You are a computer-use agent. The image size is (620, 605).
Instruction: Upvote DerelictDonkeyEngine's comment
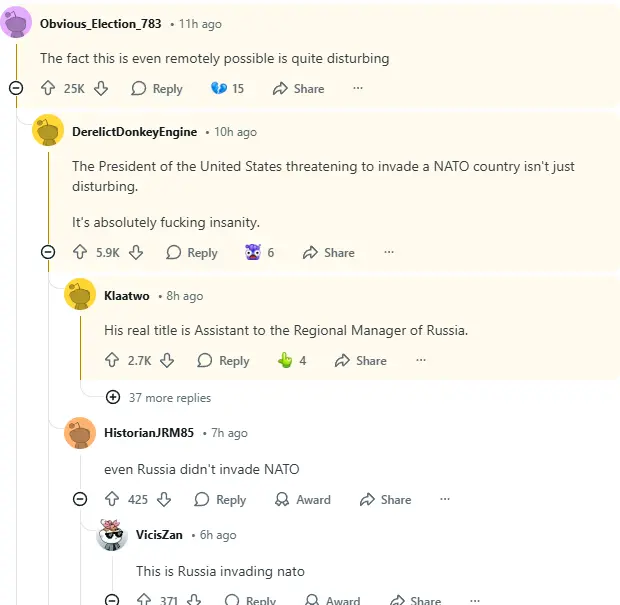(80, 252)
